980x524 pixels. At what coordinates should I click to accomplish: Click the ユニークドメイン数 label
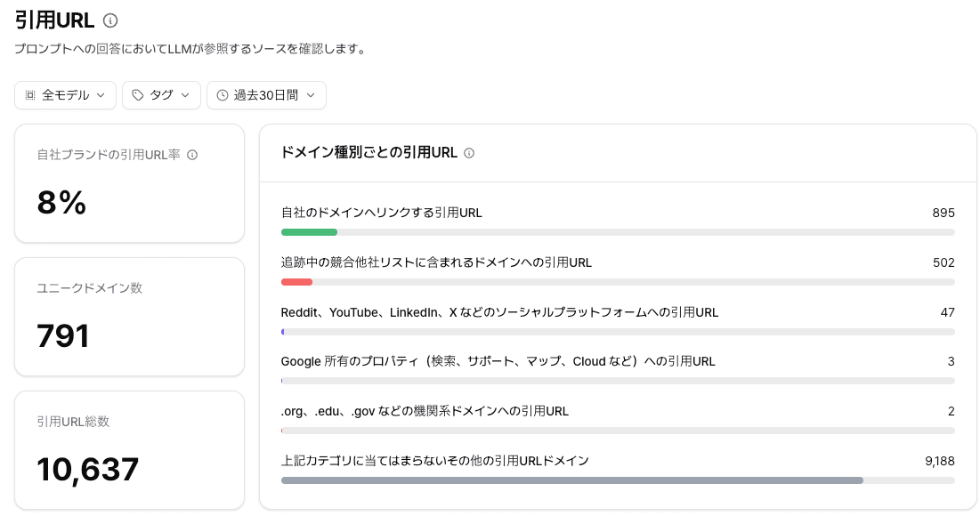pyautogui.click(x=89, y=288)
